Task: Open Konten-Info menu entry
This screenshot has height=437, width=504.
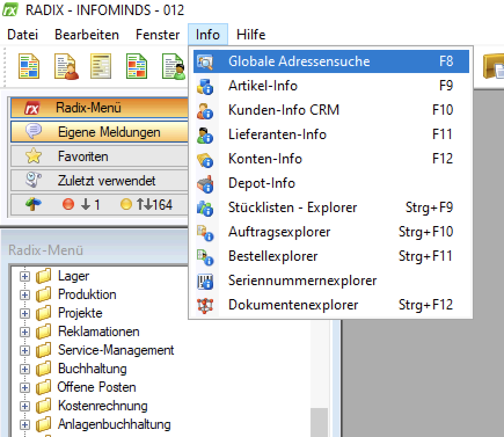Action: pos(331,159)
